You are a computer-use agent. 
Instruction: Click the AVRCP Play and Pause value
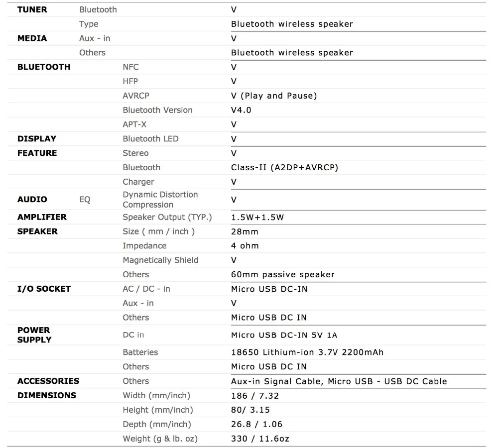274,96
